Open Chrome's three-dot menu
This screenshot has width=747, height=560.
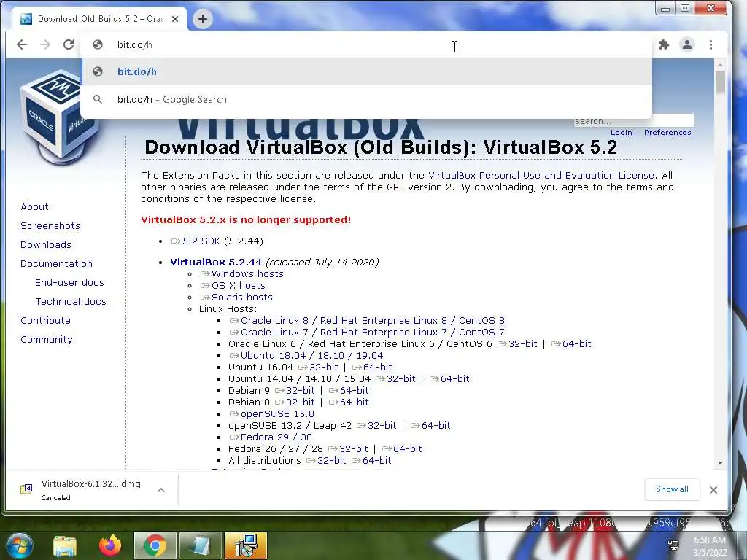[x=711, y=44]
